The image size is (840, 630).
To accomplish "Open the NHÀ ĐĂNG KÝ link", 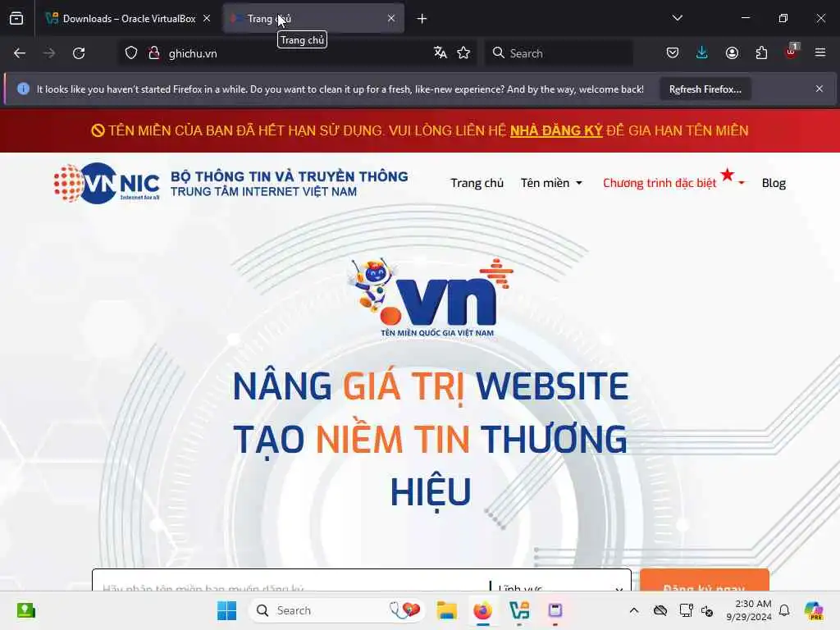I will tap(556, 130).
